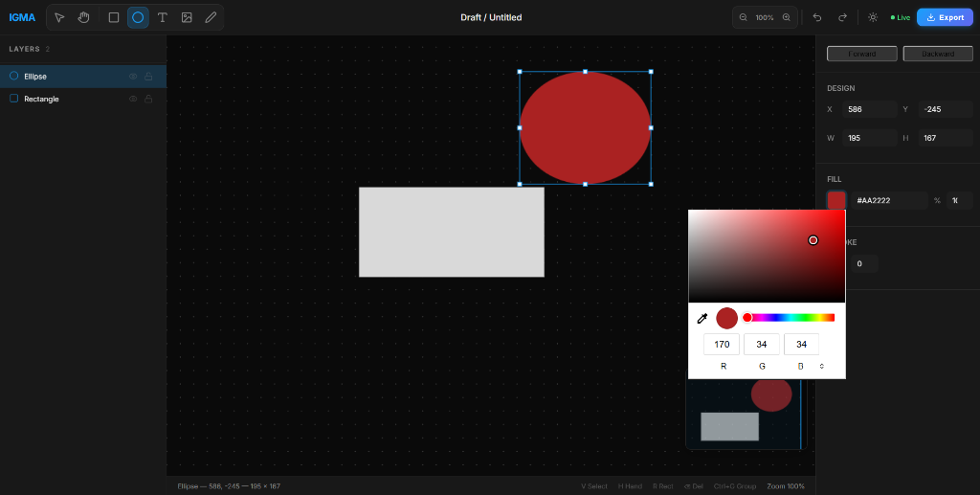Image resolution: width=980 pixels, height=495 pixels.
Task: Click the IGMA logo
Action: [x=22, y=17]
